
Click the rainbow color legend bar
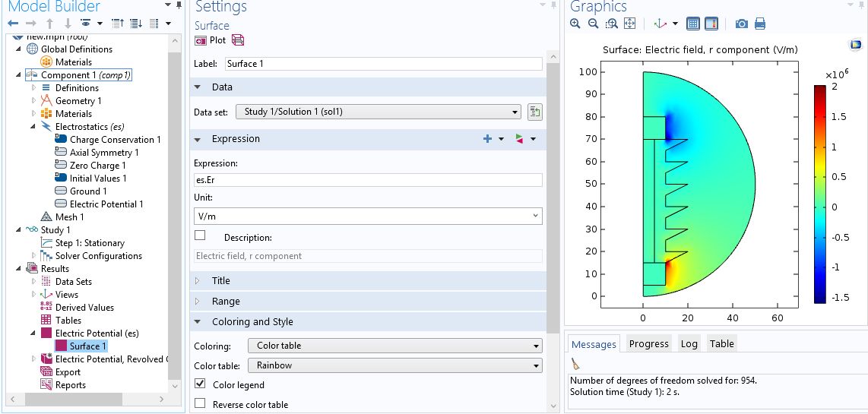click(x=819, y=194)
